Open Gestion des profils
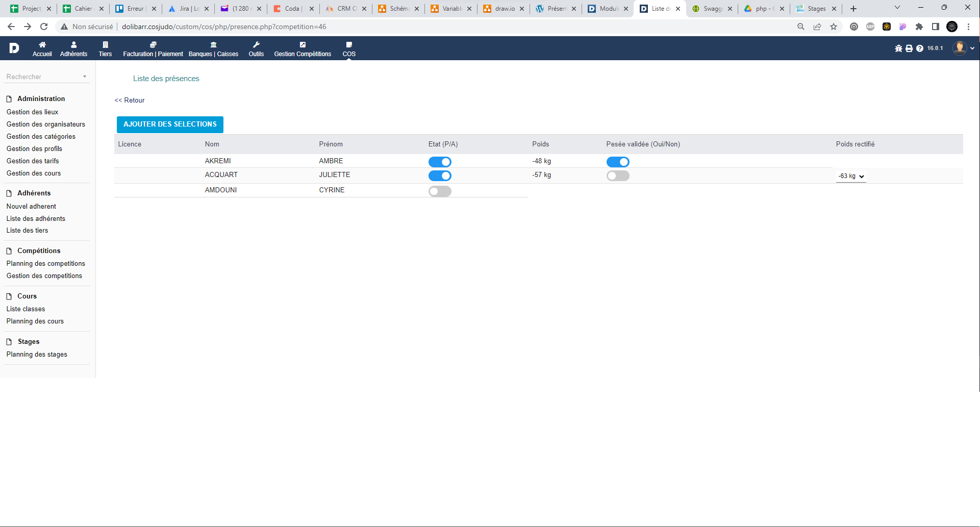Screen dimensions: 980x527 [x=34, y=149]
